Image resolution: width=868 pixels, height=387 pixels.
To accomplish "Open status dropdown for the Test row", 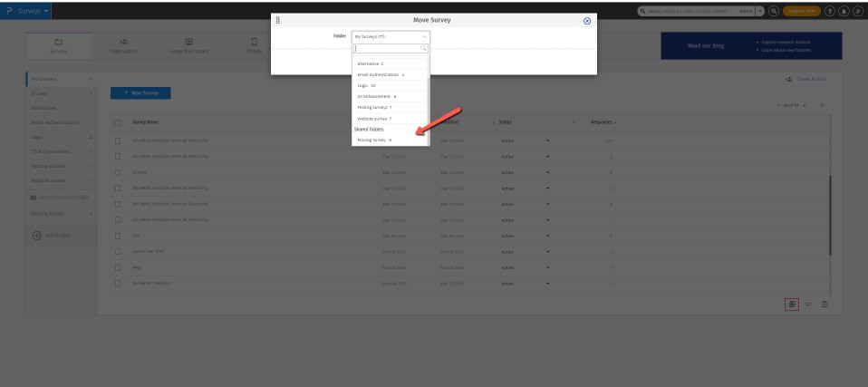I will [547, 236].
